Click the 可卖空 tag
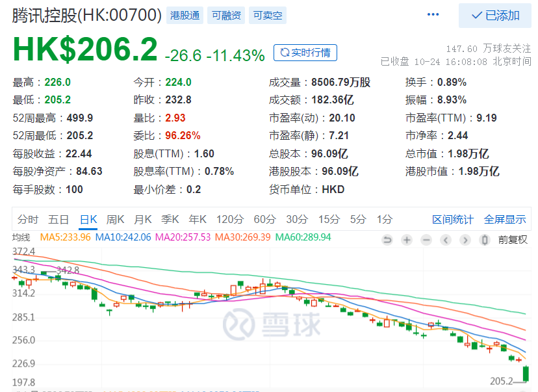 tap(268, 16)
